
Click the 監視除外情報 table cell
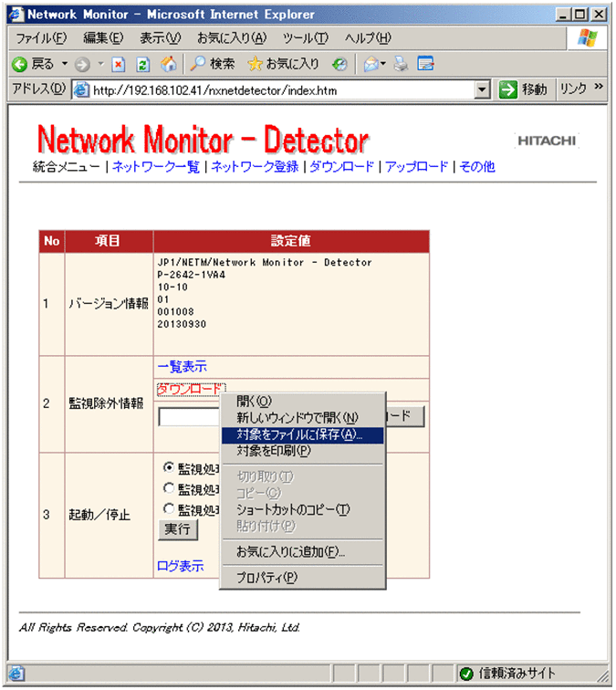(109, 403)
